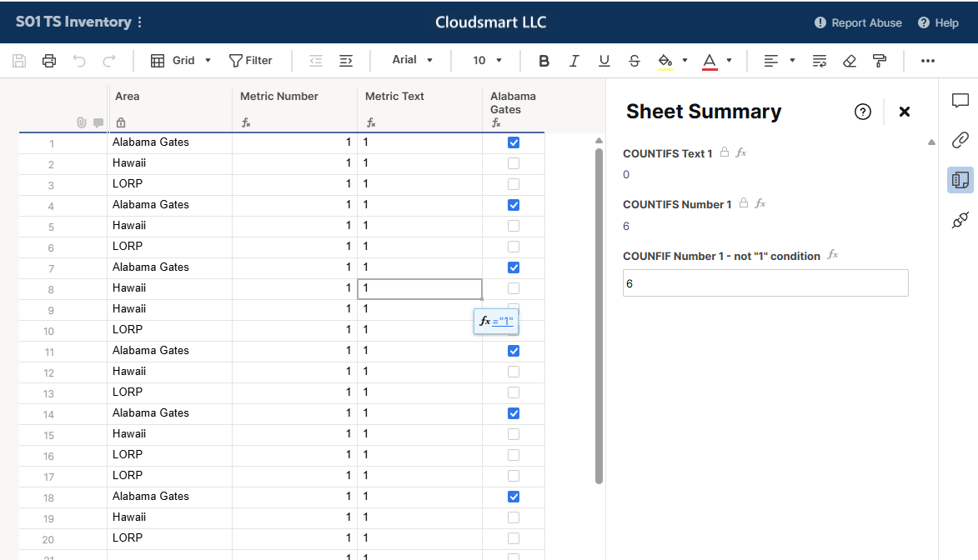Select Area cell 'LORP' in row 17
978x560 pixels.
(x=169, y=476)
